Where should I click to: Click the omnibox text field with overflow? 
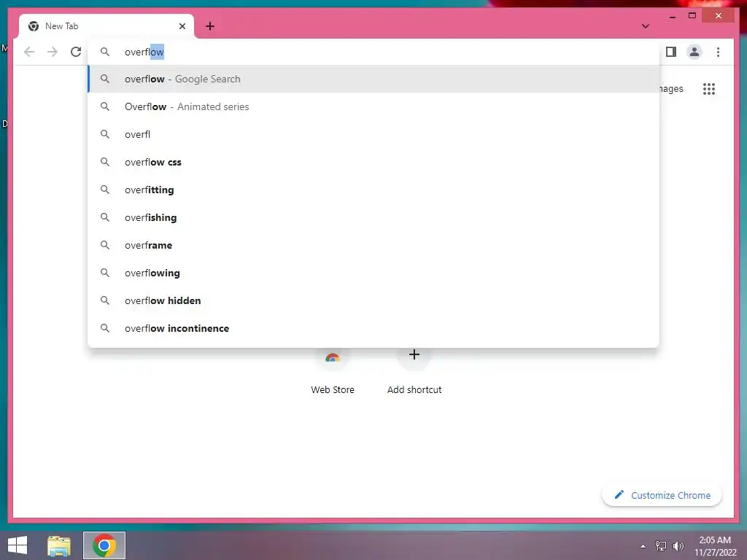[374, 52]
